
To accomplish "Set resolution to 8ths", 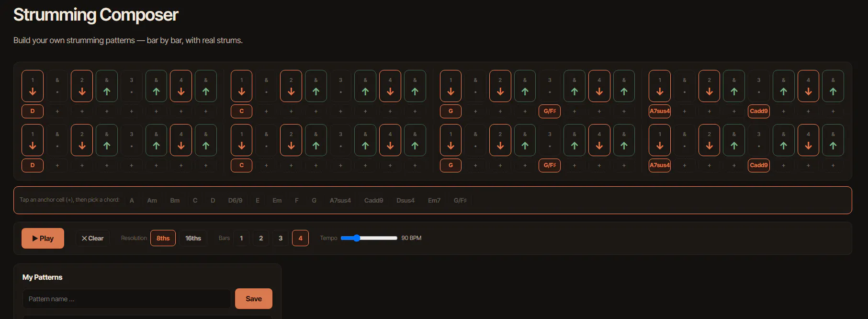I will tap(163, 239).
